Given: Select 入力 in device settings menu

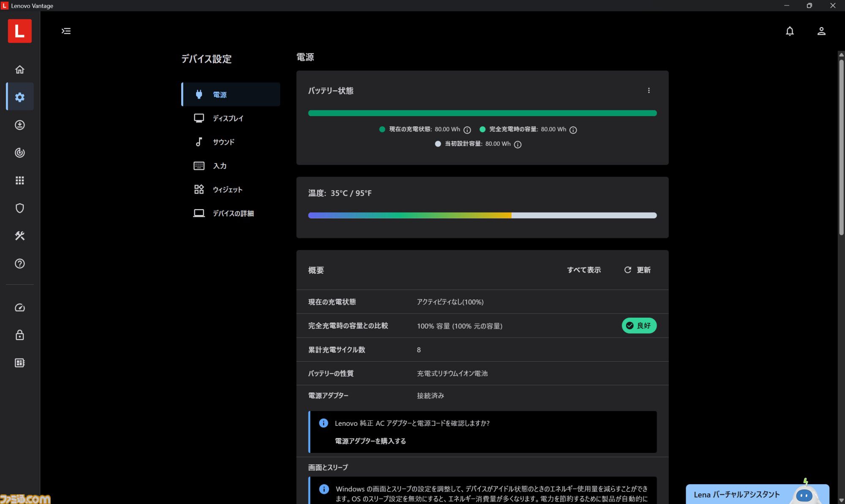Looking at the screenshot, I should pos(231,166).
